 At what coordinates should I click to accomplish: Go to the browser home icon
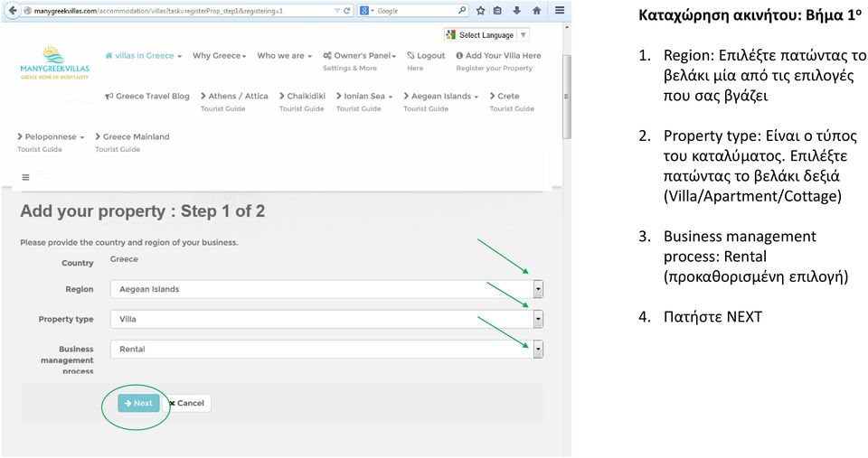[x=537, y=11]
